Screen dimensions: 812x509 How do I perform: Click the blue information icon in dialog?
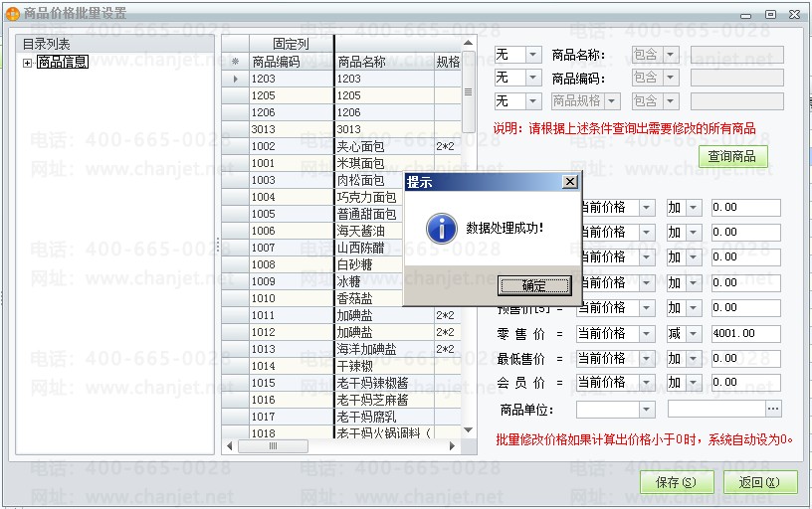tap(441, 228)
